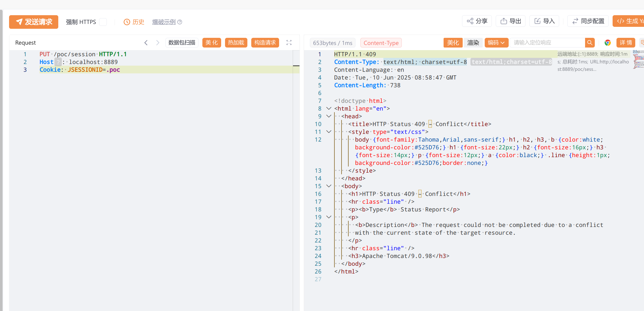
Task: Click the help icon next to Host
Action: [x=58, y=62]
